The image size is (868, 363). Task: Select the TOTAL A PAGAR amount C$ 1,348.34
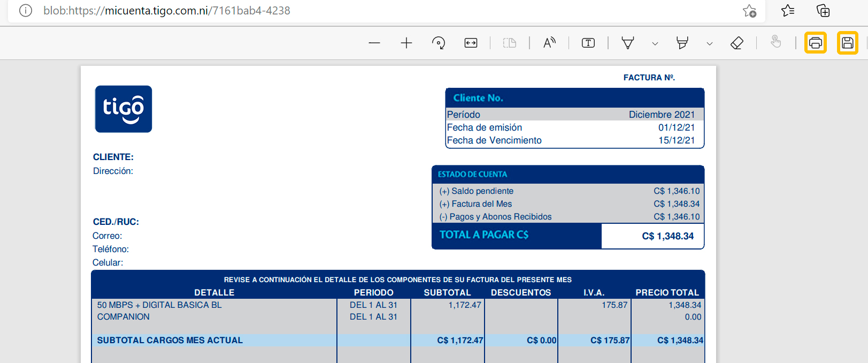667,236
